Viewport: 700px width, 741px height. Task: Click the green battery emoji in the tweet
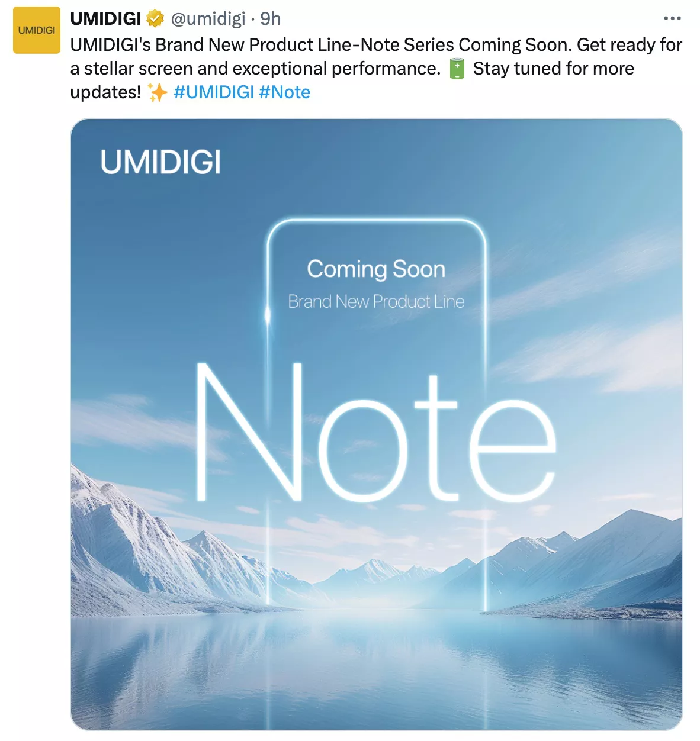click(457, 68)
